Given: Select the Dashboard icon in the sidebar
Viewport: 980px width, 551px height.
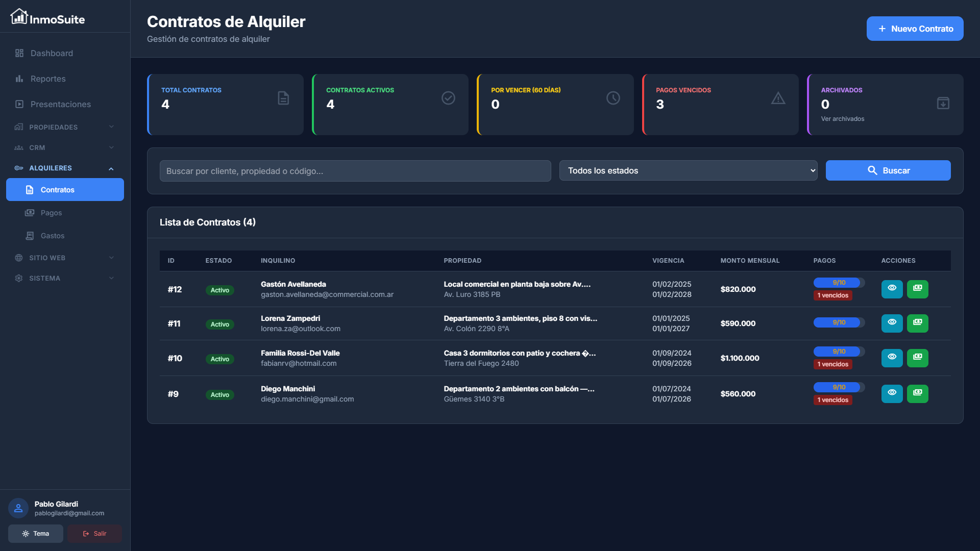Looking at the screenshot, I should pyautogui.click(x=19, y=53).
